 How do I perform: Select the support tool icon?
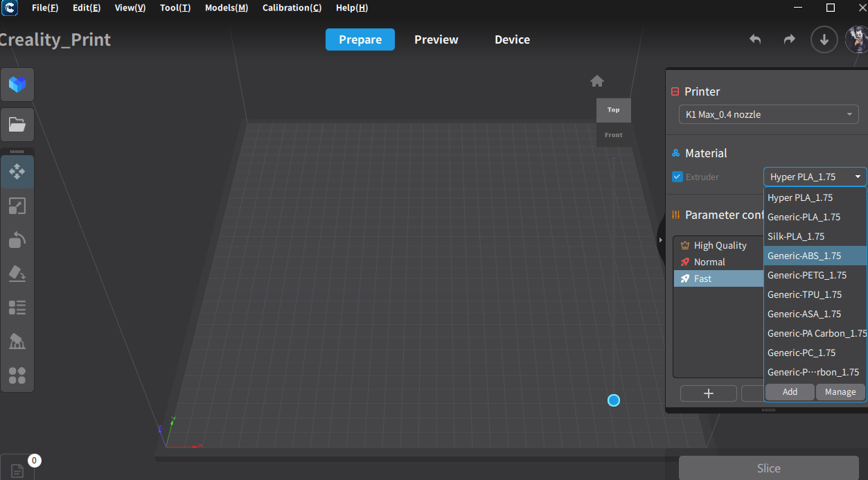[17, 341]
